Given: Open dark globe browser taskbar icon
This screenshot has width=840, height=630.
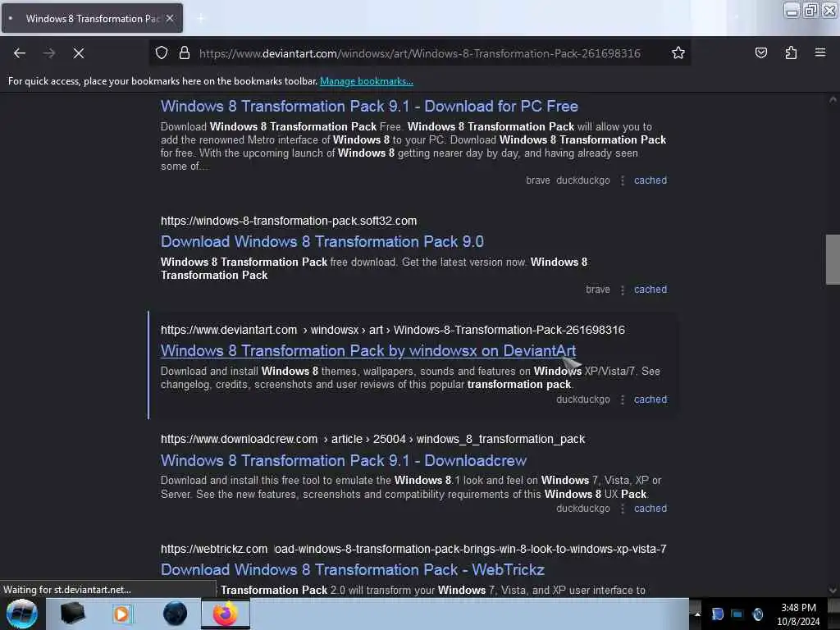Looking at the screenshot, I should point(175,614).
